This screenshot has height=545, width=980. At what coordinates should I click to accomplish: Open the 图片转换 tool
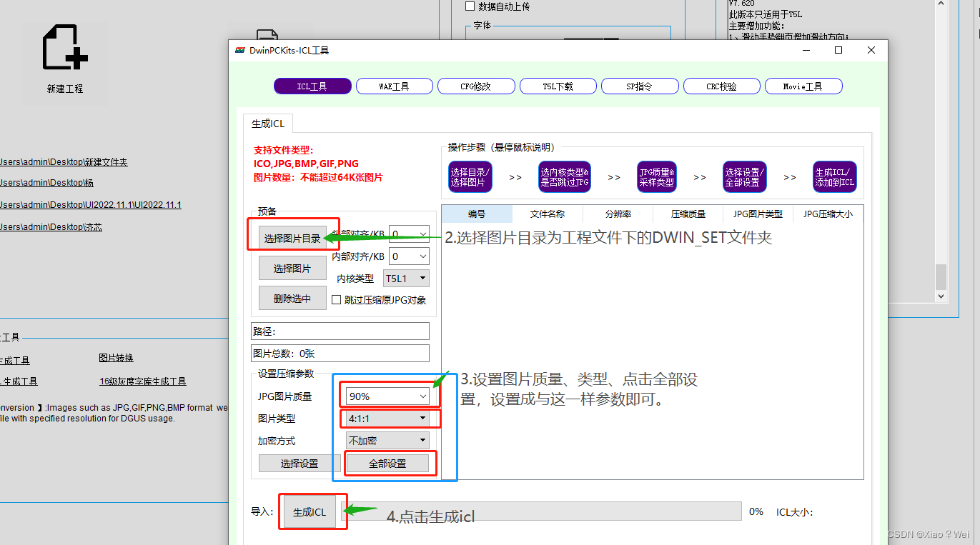[x=116, y=357]
